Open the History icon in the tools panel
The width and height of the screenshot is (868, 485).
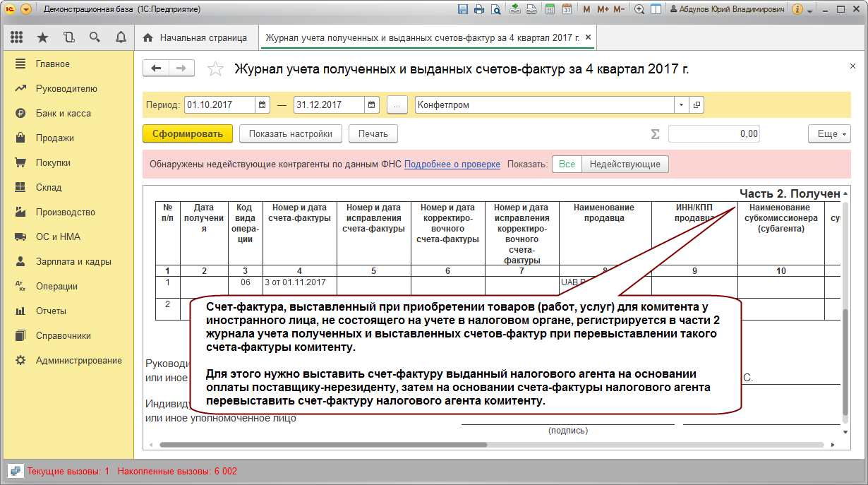(x=68, y=37)
